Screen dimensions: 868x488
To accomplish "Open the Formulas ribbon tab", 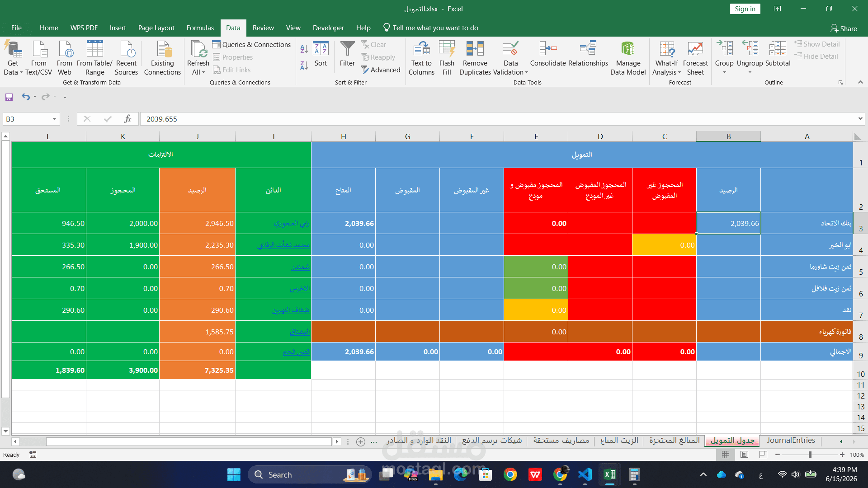I will 200,28.
